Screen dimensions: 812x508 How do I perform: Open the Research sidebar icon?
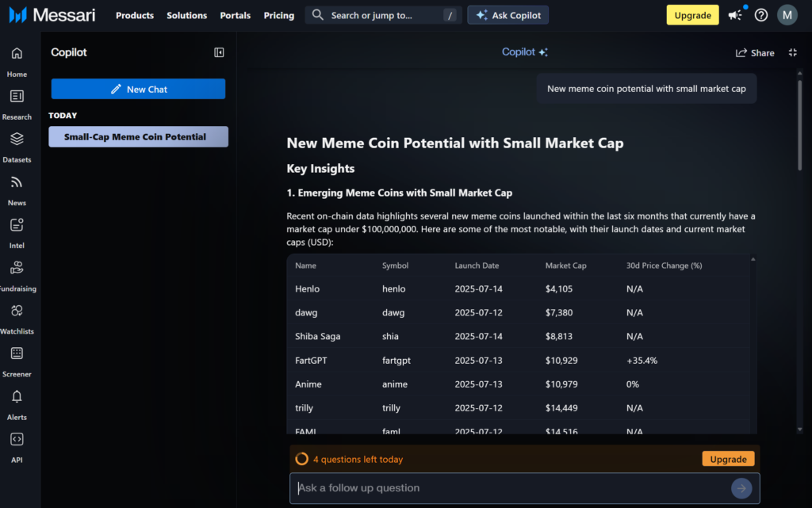click(17, 96)
